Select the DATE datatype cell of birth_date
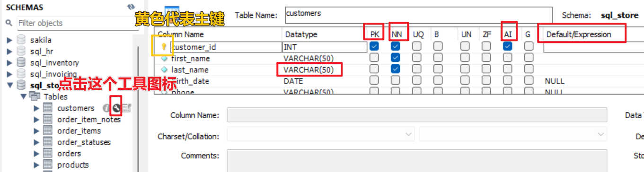644x172 pixels. click(x=293, y=81)
